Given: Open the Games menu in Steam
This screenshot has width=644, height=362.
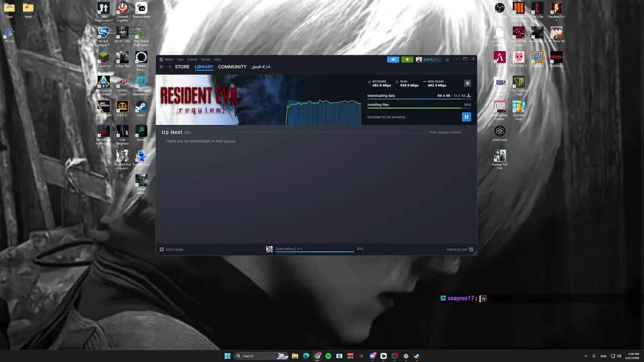Looking at the screenshot, I should [206, 59].
